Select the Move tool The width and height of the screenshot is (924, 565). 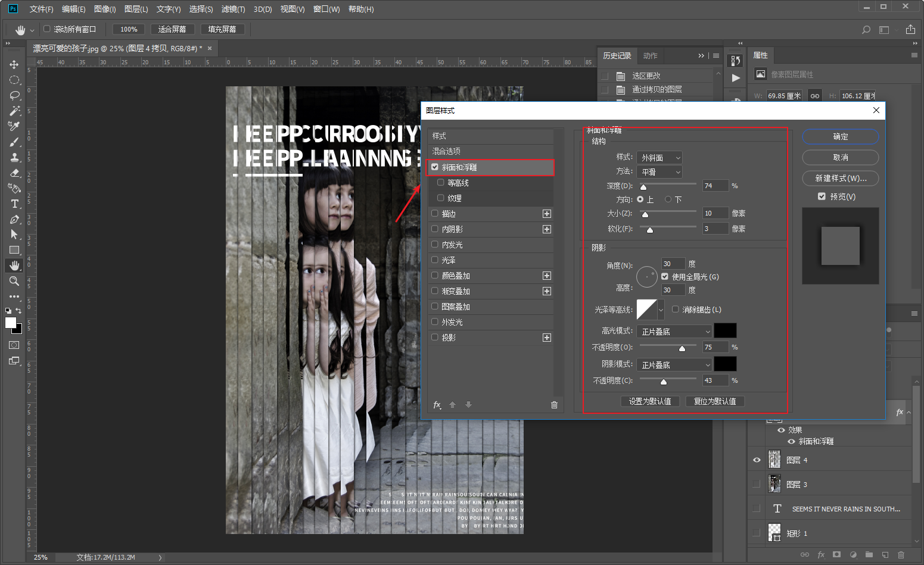14,64
